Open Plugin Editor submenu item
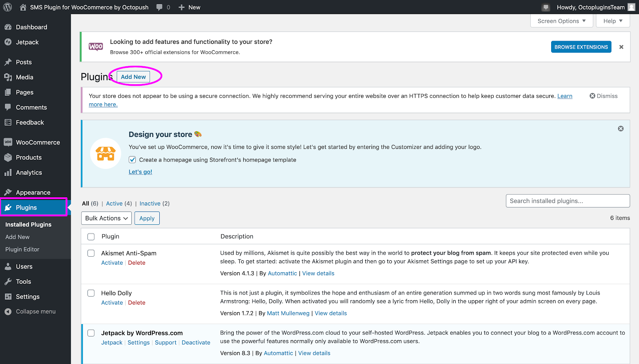This screenshot has height=364, width=639. tap(22, 249)
